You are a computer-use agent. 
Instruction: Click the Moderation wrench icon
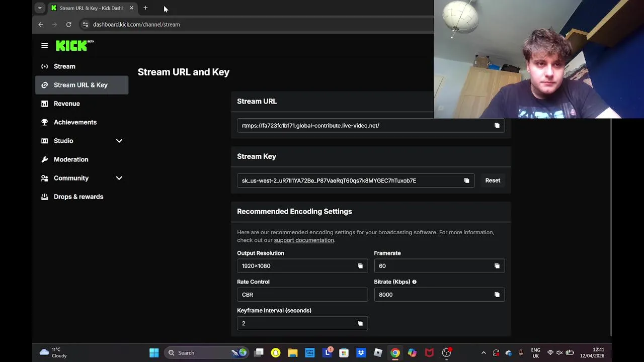coord(45,159)
